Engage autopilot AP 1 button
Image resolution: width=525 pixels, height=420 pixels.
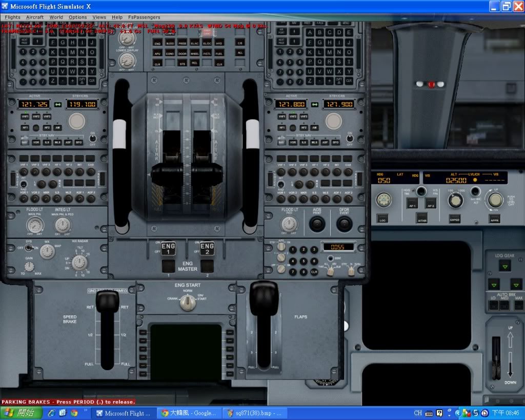coord(412,203)
